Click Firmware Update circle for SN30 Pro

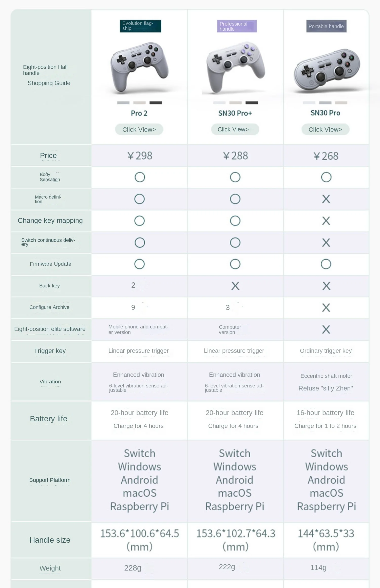pyautogui.click(x=326, y=264)
